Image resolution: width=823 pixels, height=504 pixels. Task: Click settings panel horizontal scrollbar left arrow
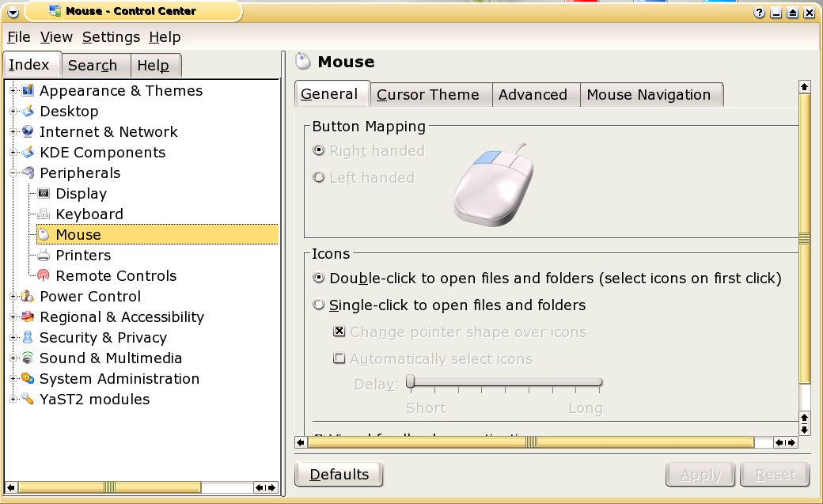(300, 442)
